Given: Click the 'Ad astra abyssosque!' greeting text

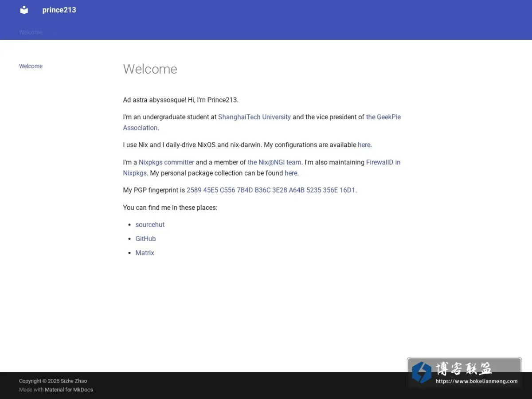Looking at the screenshot, I should pos(155,100).
